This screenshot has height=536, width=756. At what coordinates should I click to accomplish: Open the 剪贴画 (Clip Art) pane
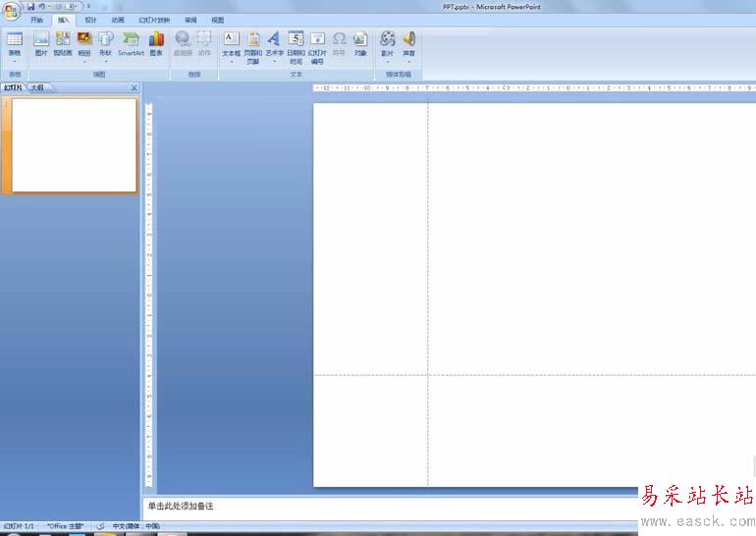63,43
